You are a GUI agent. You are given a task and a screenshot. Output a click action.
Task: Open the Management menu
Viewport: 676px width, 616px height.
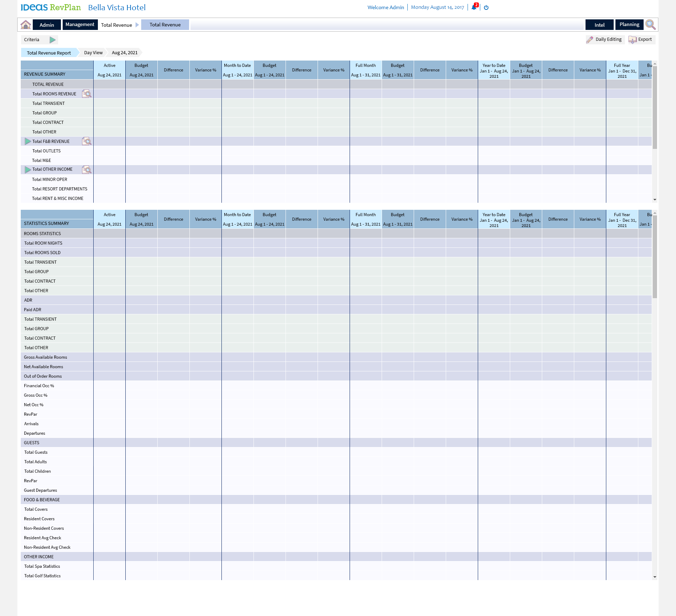80,25
